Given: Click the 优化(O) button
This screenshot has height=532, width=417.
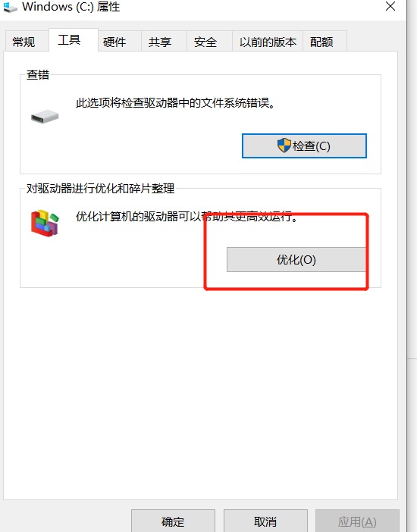Looking at the screenshot, I should [296, 259].
